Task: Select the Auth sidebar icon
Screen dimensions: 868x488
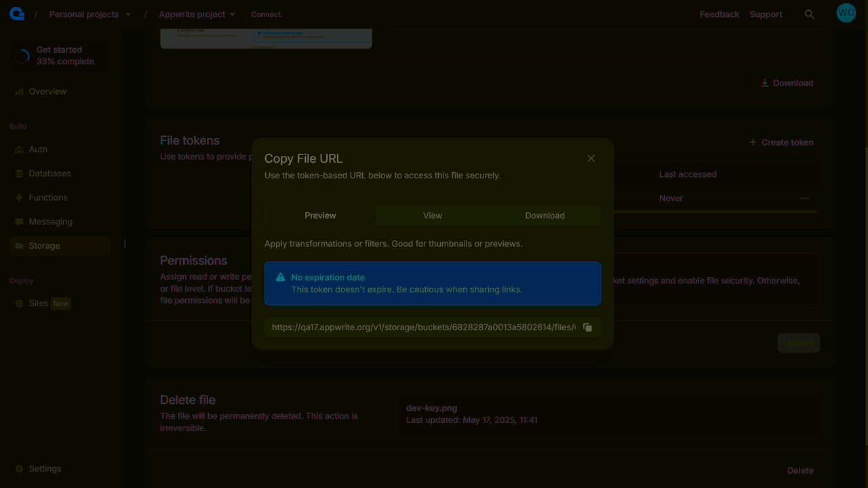Action: pyautogui.click(x=19, y=149)
